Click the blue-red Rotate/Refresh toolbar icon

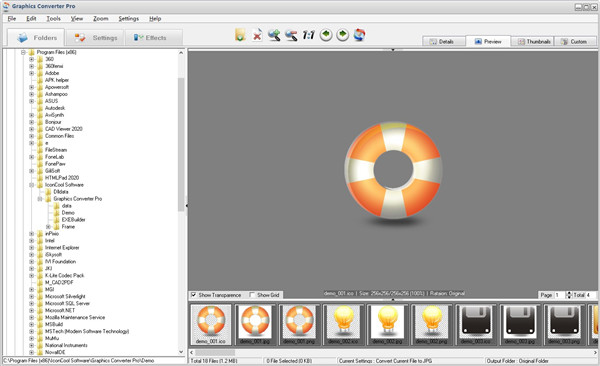tap(359, 35)
